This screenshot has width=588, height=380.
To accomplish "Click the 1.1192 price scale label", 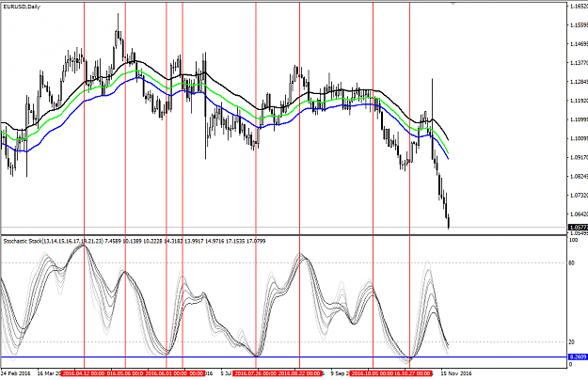I will (x=579, y=101).
